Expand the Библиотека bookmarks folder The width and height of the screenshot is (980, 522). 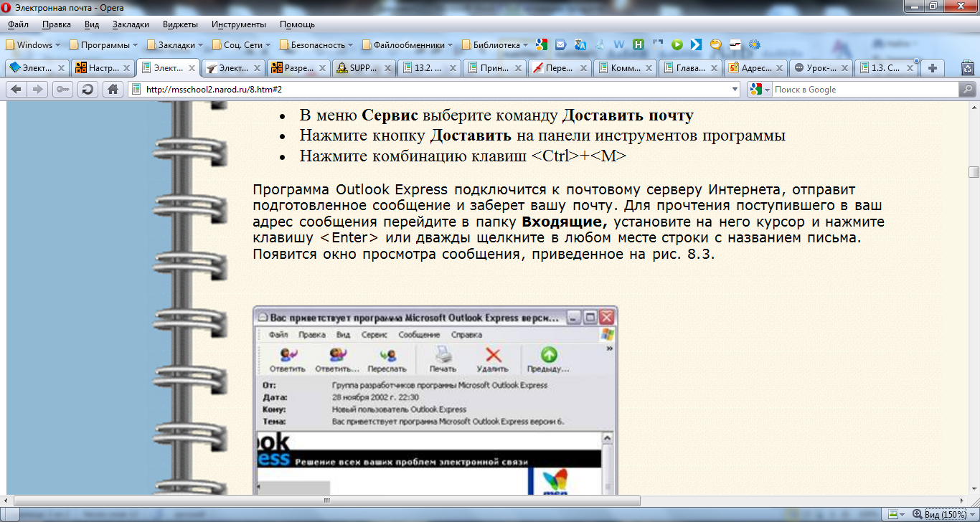point(495,44)
